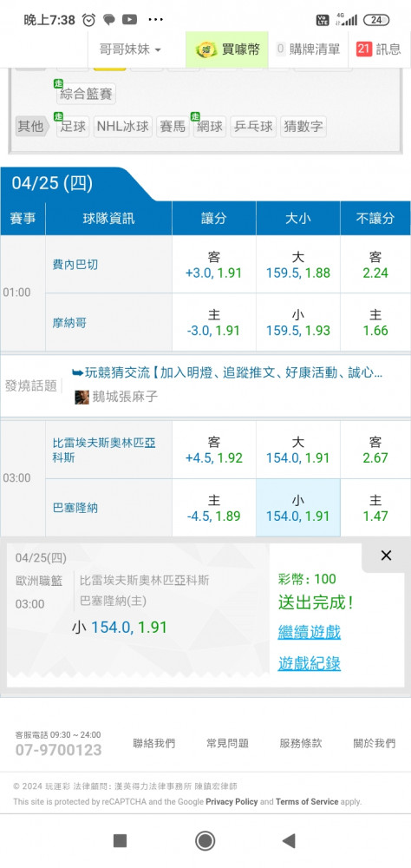This screenshot has height=868, width=411.
Task: Switch to NHL冰球 tab
Action: [123, 127]
